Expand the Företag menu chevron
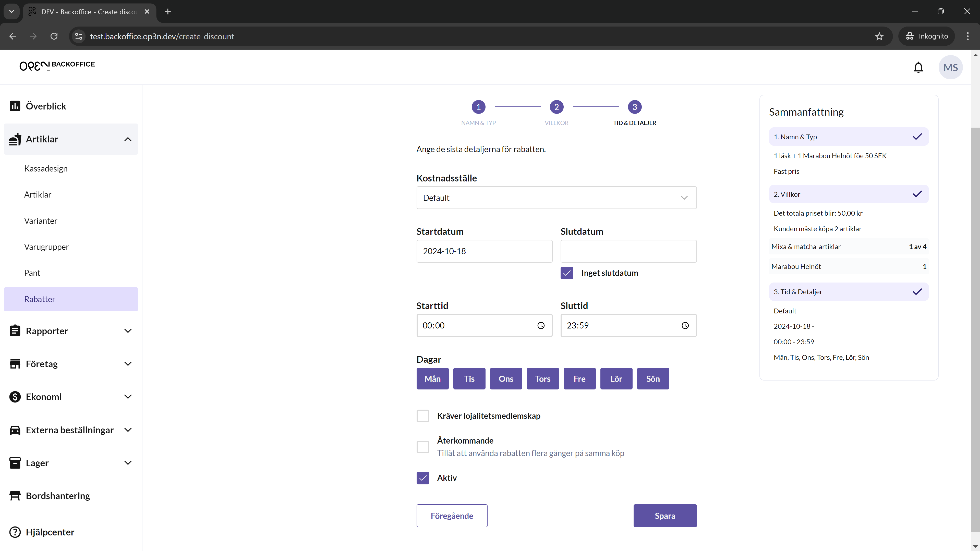Screen dimensions: 980x551 pyautogui.click(x=128, y=363)
